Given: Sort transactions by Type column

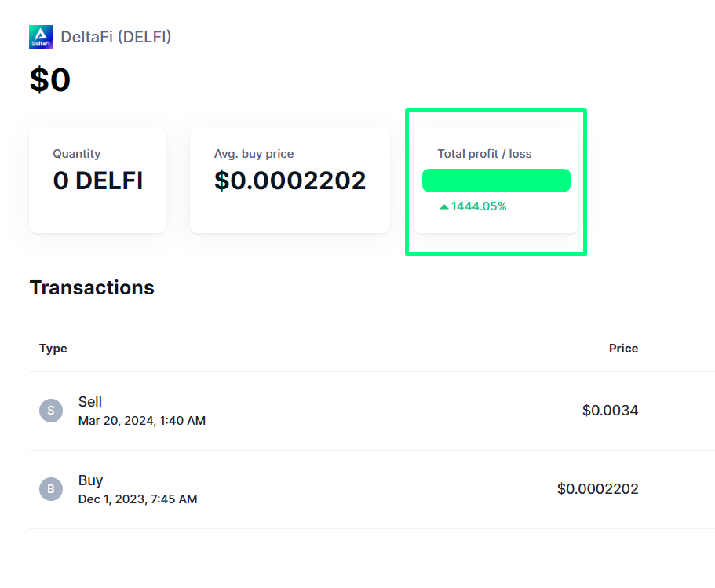Looking at the screenshot, I should click(x=53, y=349).
